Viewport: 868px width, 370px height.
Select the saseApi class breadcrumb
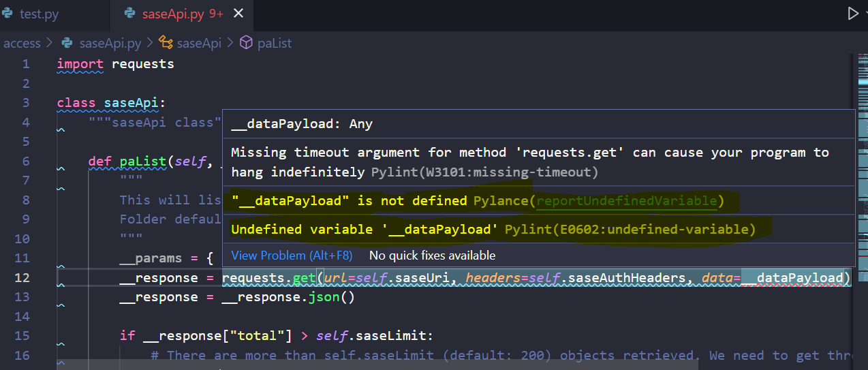point(198,43)
